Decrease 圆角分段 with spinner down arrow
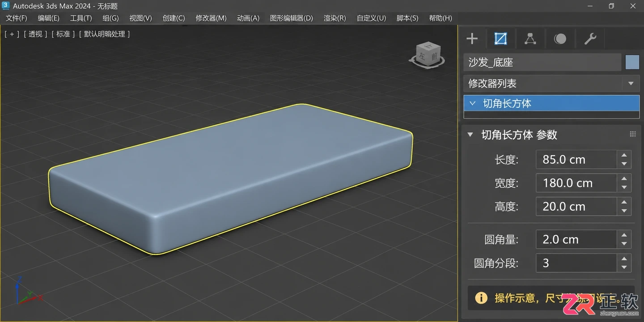This screenshot has height=322, width=644. point(624,267)
